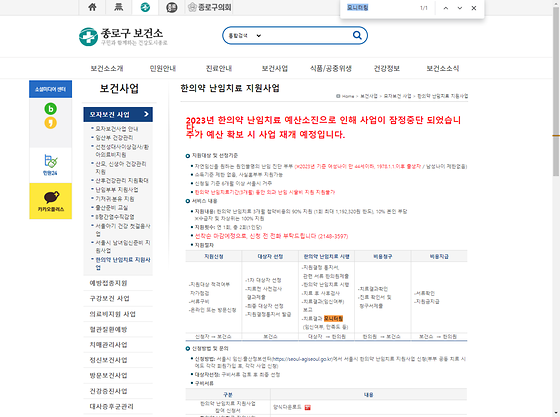Click inside the site search input field

(305, 36)
